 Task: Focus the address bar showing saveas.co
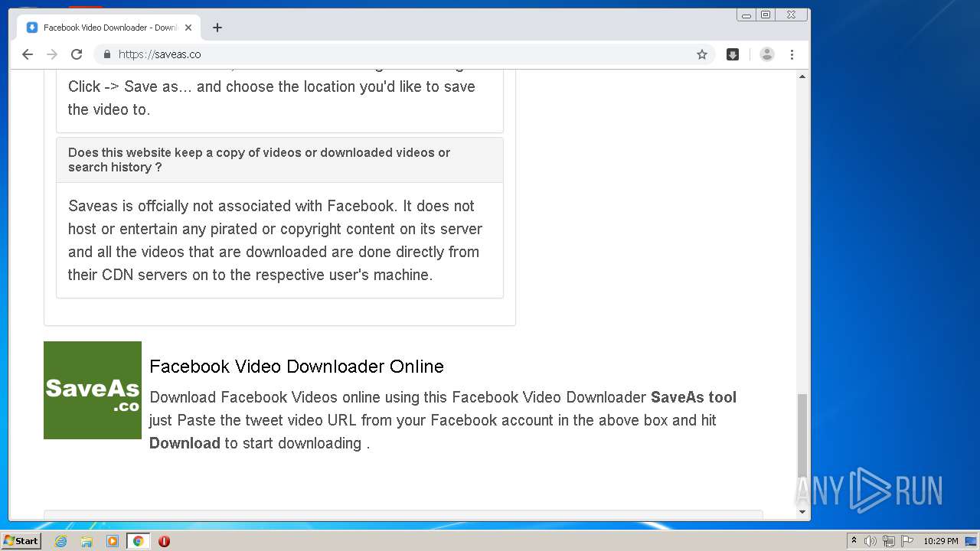[x=404, y=54]
